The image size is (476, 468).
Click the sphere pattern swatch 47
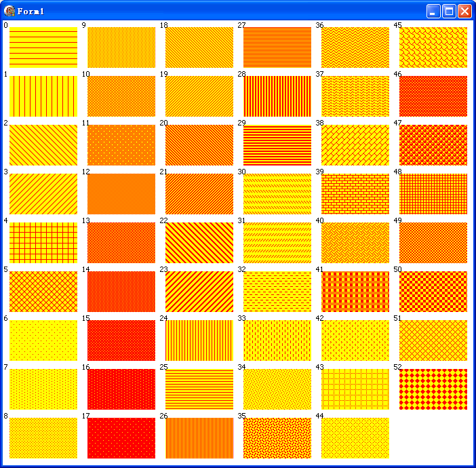[x=433, y=145]
